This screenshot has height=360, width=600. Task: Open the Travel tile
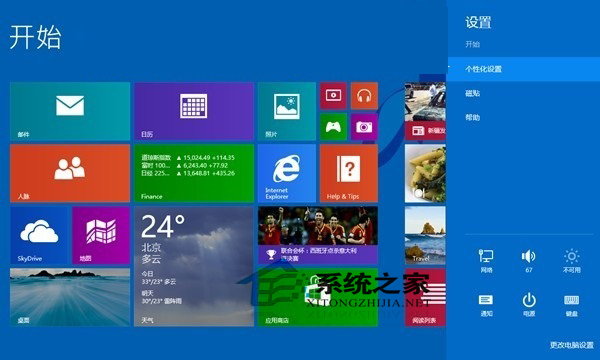pyautogui.click(x=425, y=235)
